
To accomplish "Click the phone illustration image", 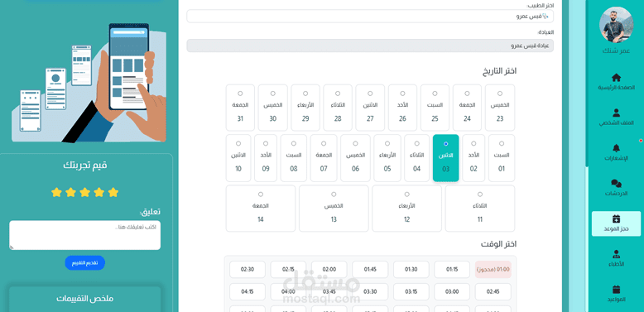I will (89, 82).
